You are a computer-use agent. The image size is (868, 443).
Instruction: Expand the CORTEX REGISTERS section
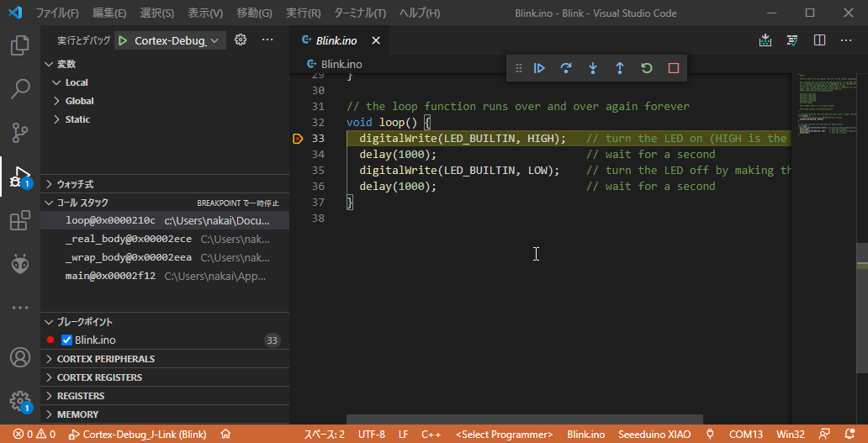tap(166, 377)
